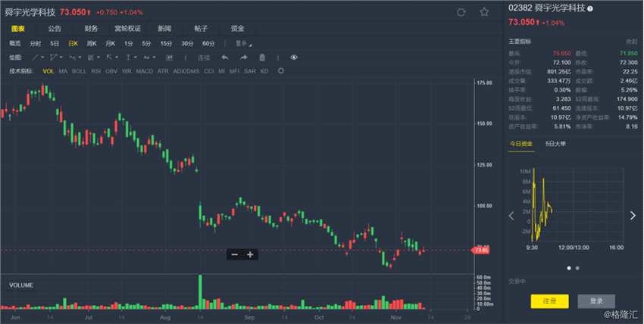Enable the OBV indicator

click(111, 71)
